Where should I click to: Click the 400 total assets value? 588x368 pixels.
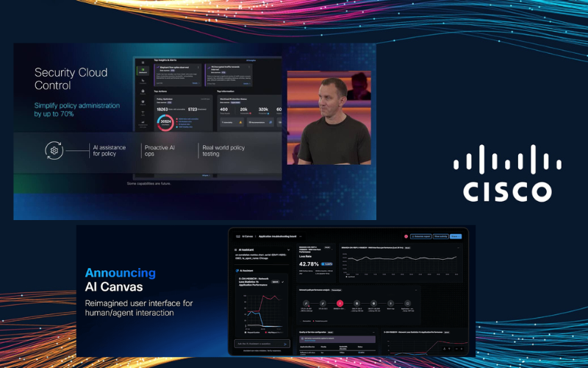224,109
